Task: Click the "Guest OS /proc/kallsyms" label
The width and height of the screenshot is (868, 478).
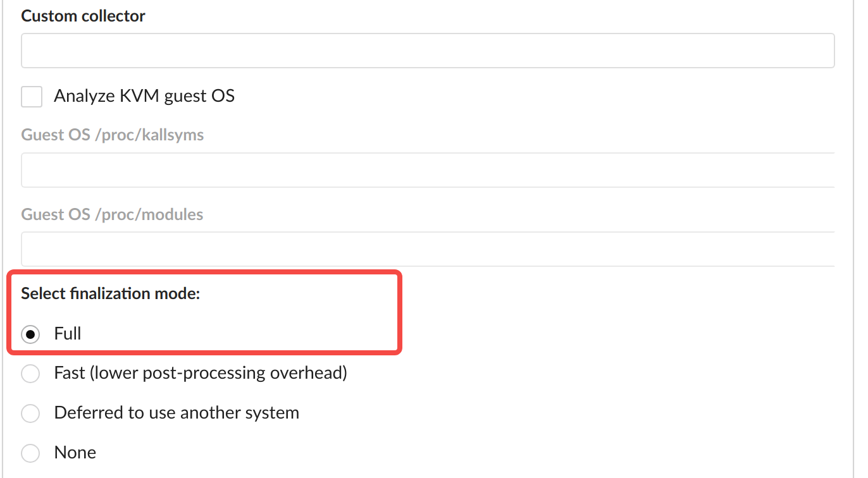Action: 112,135
